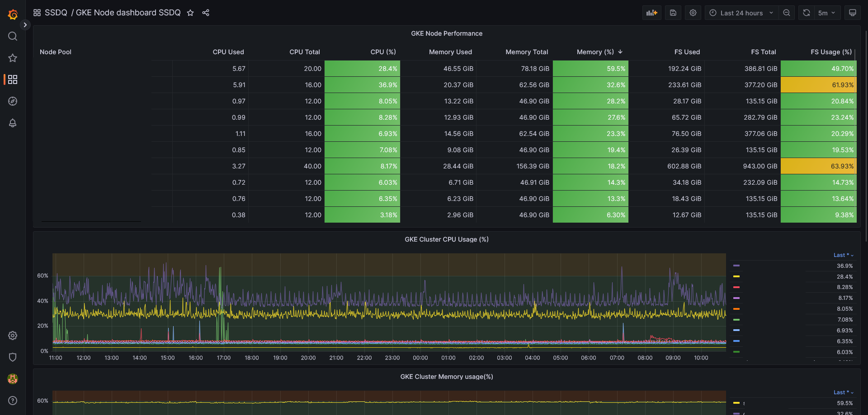Click the Add panel icon
Viewport: 868px width, 415px height.
point(651,13)
